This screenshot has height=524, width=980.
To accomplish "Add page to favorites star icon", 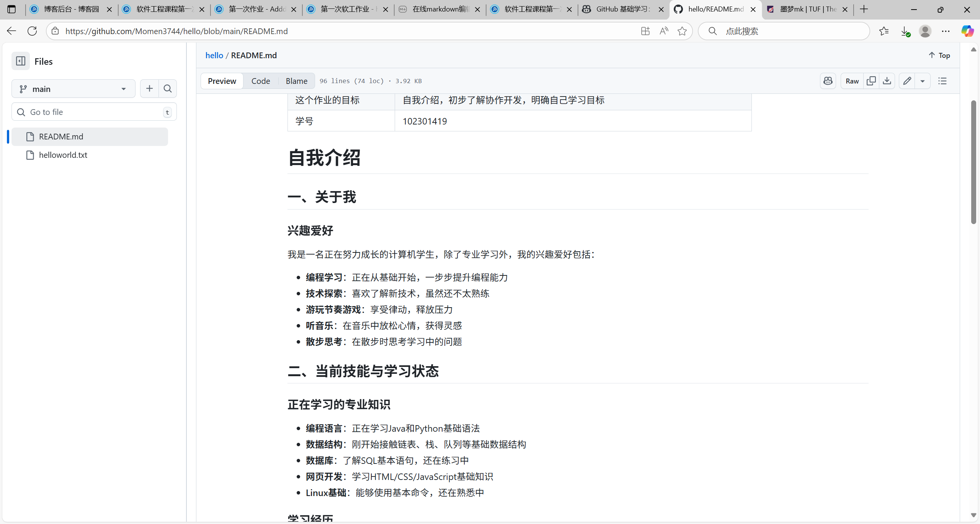I will [x=682, y=31].
